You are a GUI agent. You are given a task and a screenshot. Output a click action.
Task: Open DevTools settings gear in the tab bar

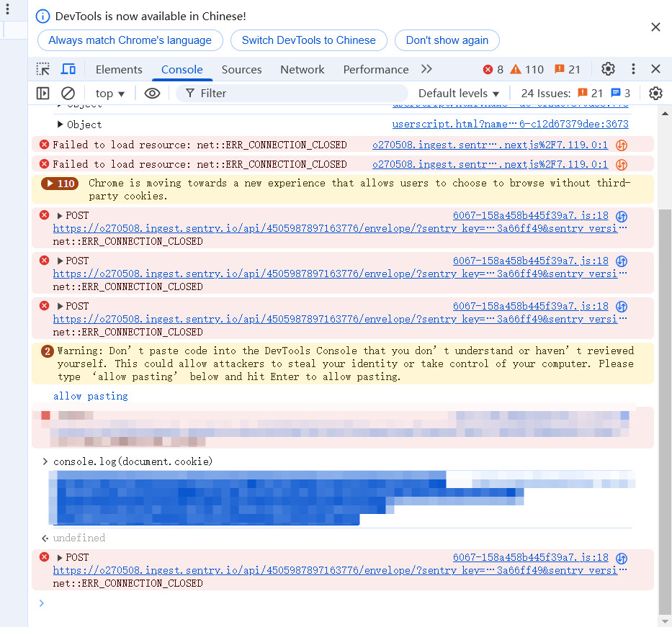(608, 69)
